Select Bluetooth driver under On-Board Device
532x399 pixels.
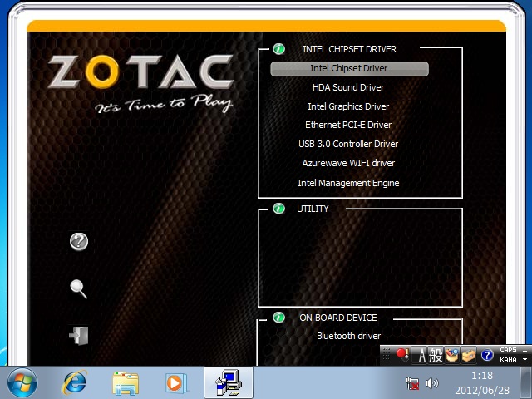(348, 336)
